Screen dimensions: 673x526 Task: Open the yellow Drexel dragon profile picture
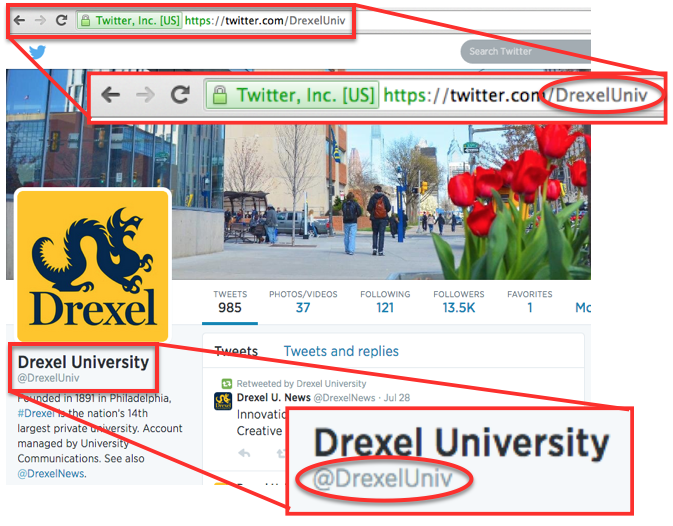(93, 265)
